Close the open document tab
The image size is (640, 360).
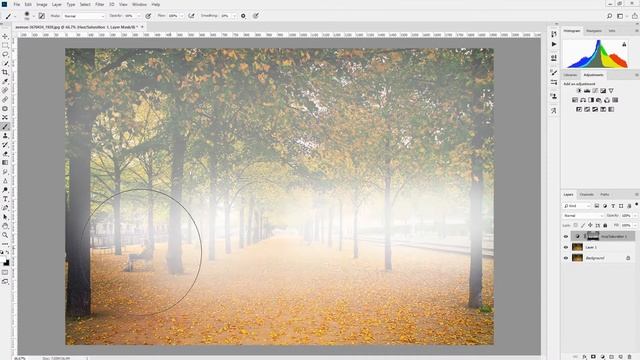(142, 27)
